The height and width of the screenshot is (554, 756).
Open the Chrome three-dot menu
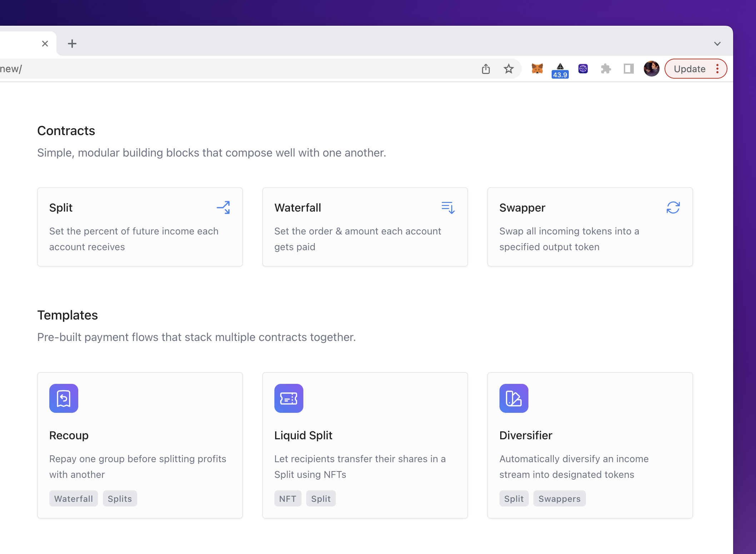coord(717,69)
